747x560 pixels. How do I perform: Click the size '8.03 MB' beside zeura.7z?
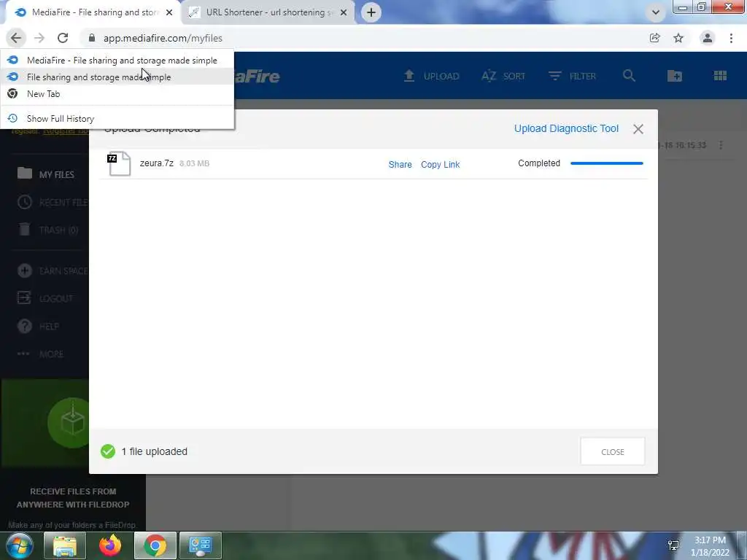coord(194,163)
